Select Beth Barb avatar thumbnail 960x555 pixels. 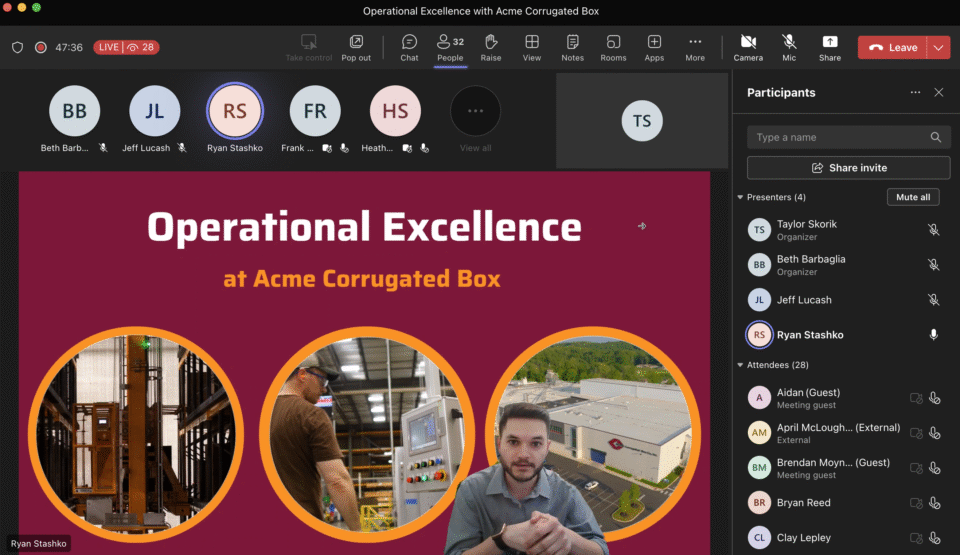75,111
